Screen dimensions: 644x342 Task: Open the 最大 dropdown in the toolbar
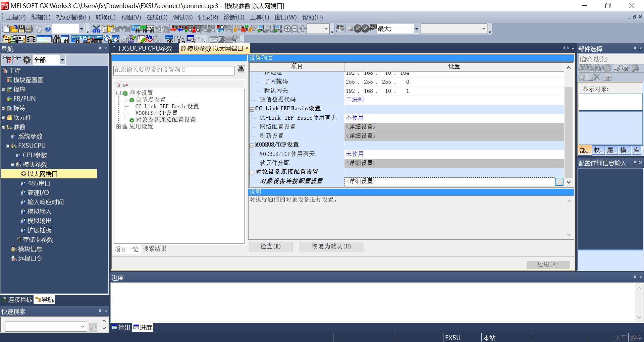point(417,28)
